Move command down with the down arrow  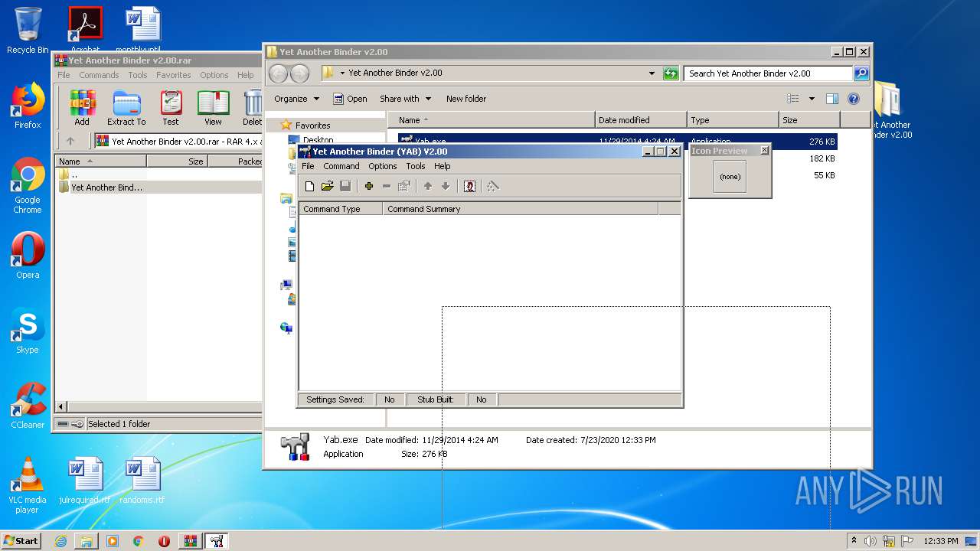pos(445,186)
